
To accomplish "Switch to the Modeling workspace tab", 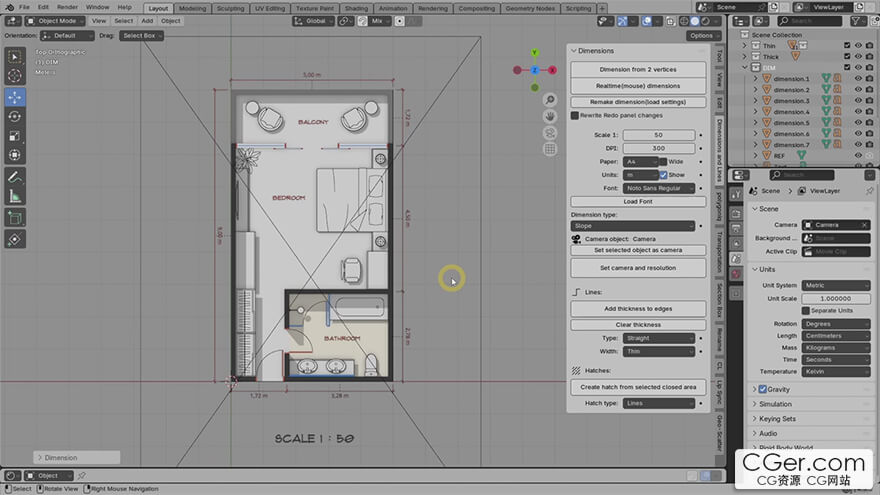I will 192,7.
